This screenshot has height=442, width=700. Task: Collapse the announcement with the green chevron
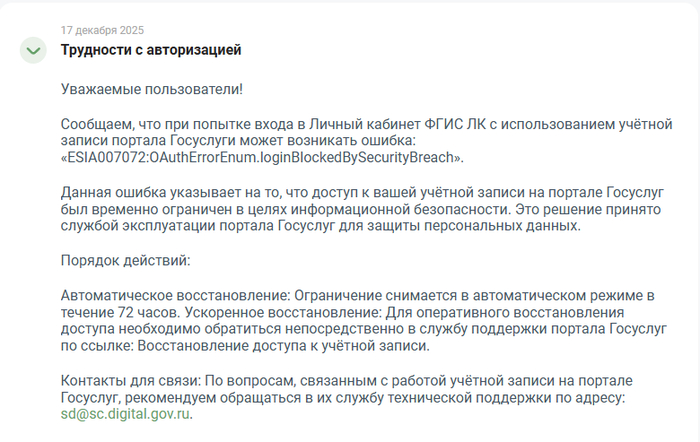[x=34, y=50]
